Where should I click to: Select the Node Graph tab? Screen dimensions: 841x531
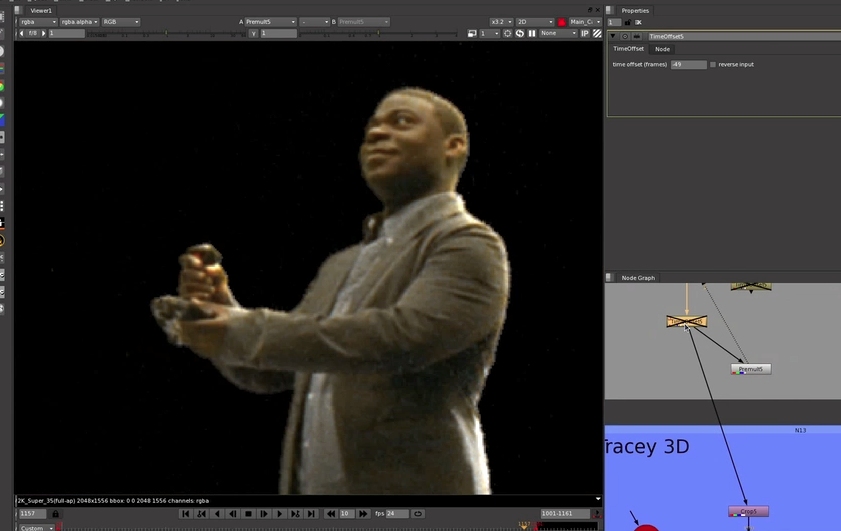pyautogui.click(x=638, y=278)
